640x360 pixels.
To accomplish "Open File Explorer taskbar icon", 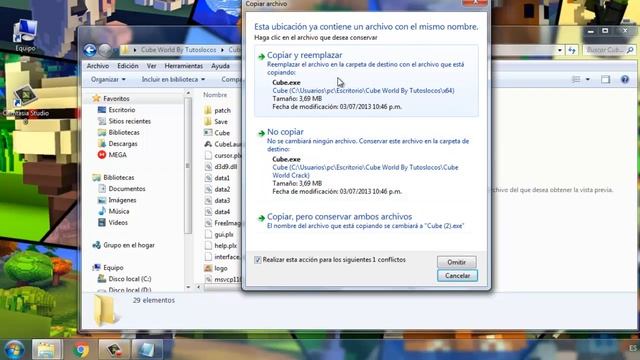I will [47, 350].
